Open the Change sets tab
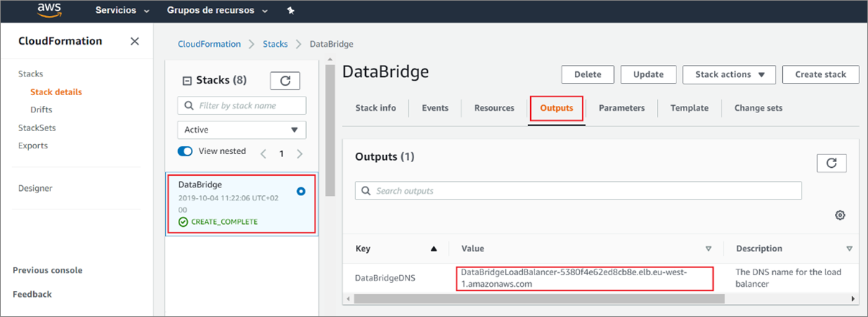868x317 pixels. point(759,108)
